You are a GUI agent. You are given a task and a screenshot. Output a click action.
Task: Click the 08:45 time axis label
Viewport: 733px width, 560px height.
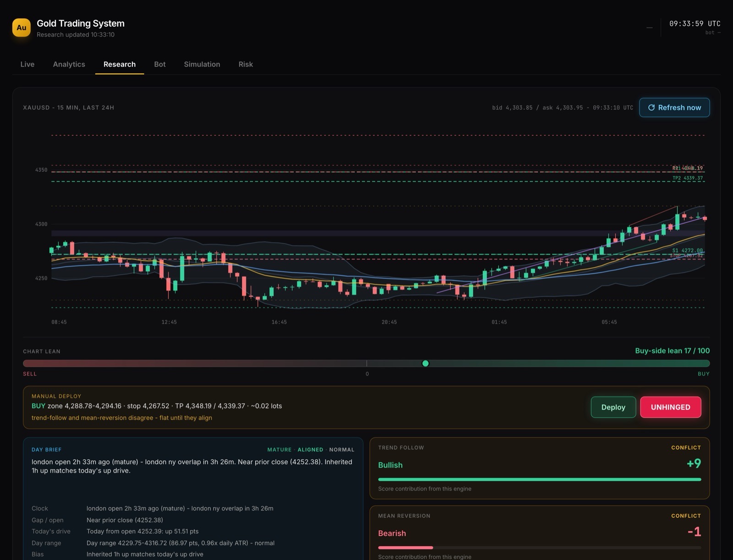click(x=59, y=322)
